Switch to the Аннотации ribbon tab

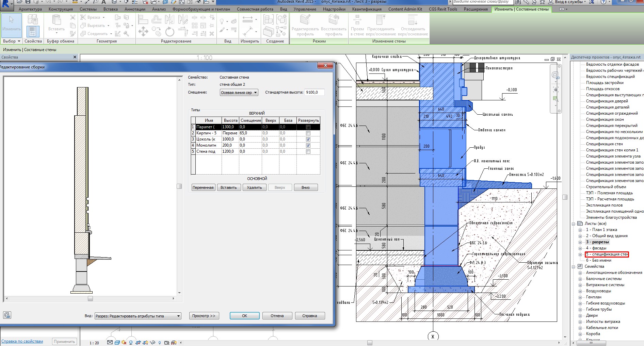point(135,9)
